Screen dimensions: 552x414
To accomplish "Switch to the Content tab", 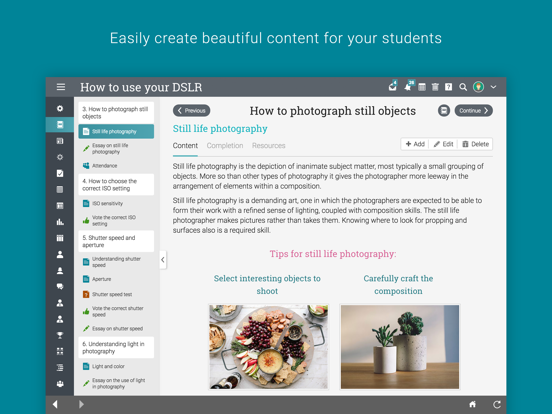I will (185, 146).
